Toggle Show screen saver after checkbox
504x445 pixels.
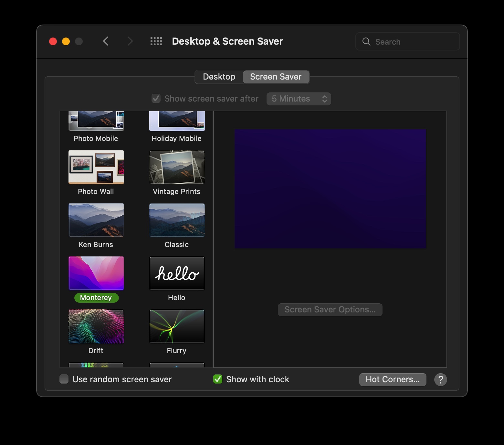click(156, 98)
